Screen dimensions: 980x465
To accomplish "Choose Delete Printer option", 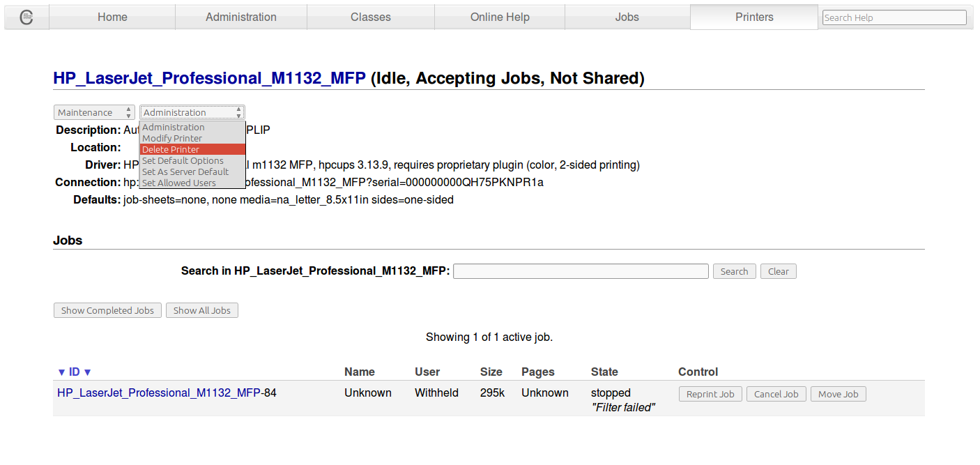I will pyautogui.click(x=192, y=149).
